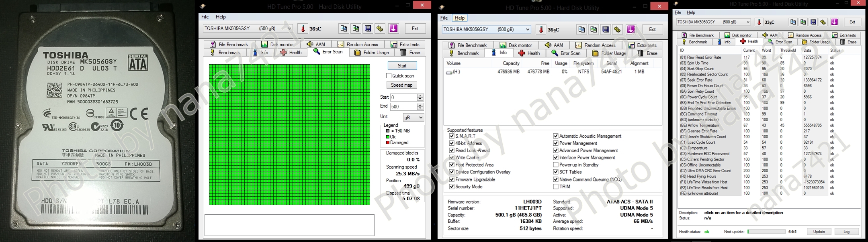This screenshot has width=868, height=242.
Task: Click H: drive icon in Info volume list
Action: pos(449,72)
